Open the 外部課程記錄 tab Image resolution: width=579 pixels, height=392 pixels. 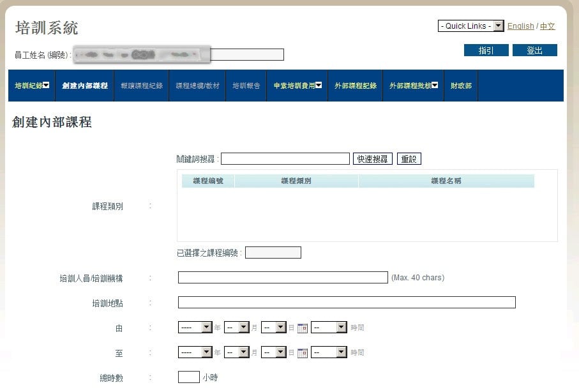click(356, 86)
